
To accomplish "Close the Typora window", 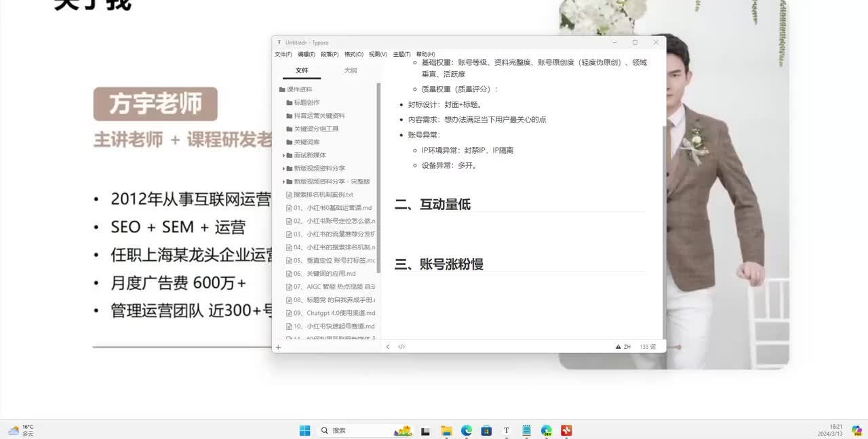I will (656, 42).
